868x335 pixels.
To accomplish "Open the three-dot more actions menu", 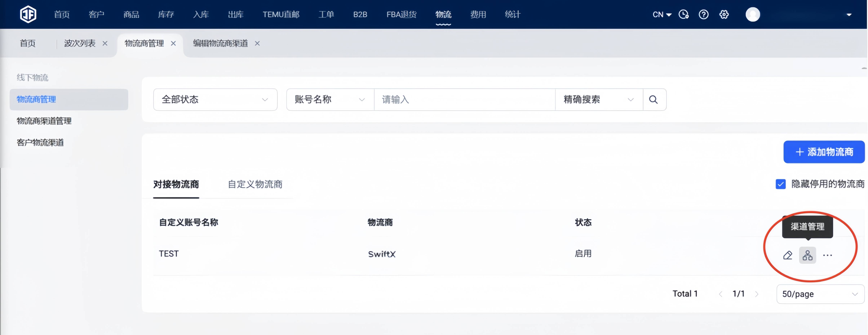I will [827, 255].
